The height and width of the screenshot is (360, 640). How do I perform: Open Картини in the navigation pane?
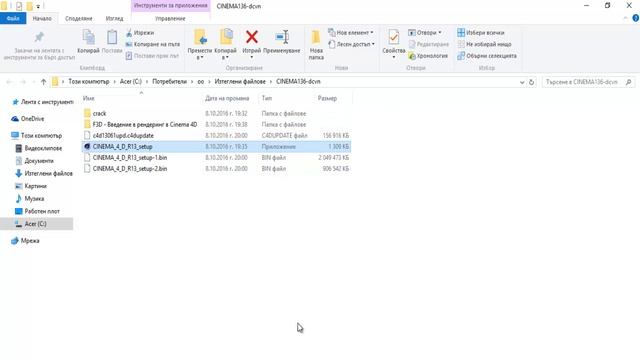(x=31, y=186)
